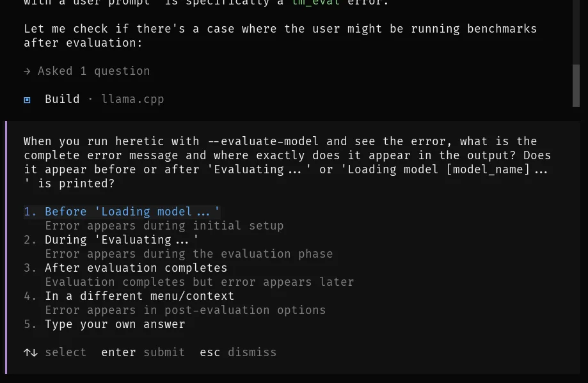This screenshot has width=588, height=383.
Task: Click 'Error appears during the evaluation phase' text
Action: [189, 254]
